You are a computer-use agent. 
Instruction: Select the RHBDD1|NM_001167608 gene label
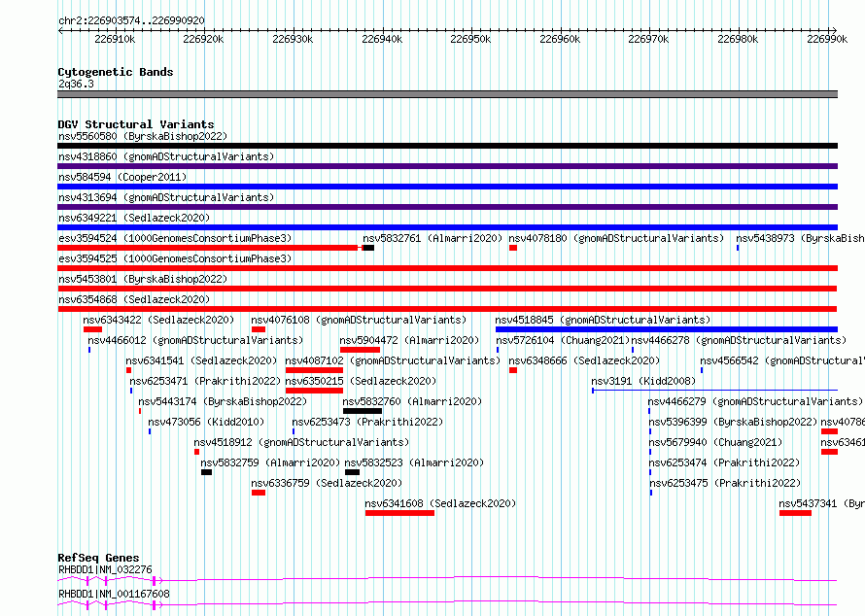point(114,594)
